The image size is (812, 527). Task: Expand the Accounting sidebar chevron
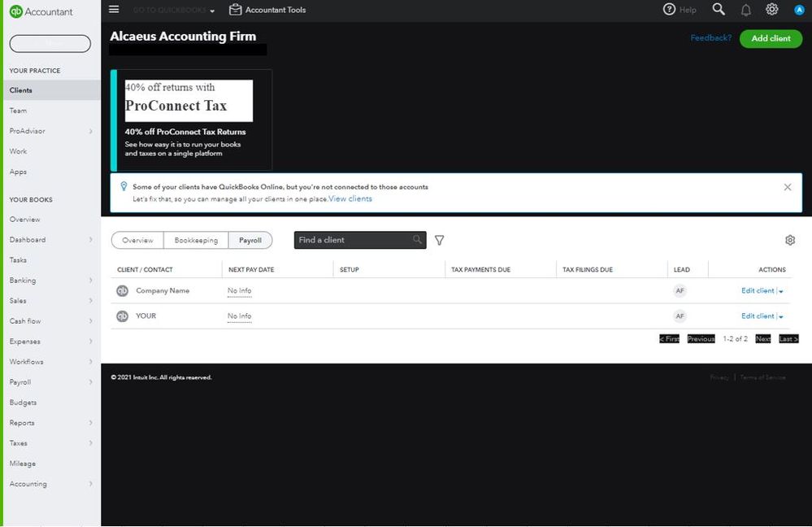tap(90, 483)
